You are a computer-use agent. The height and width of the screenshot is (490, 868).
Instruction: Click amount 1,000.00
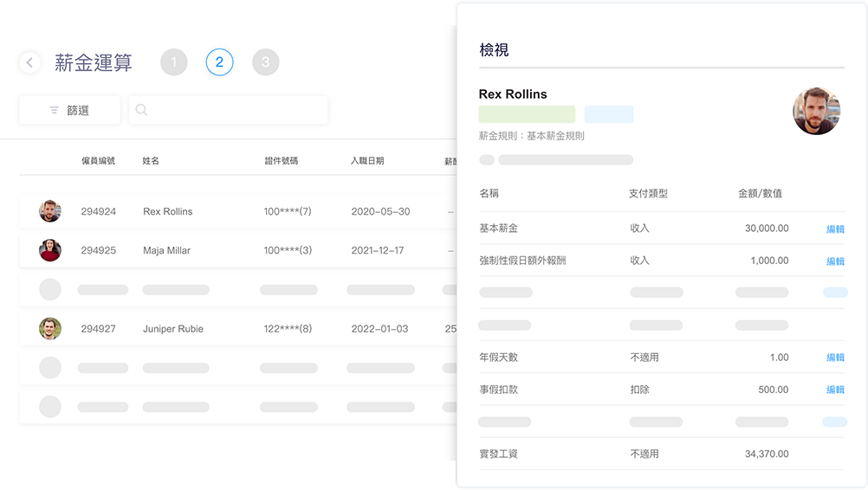[769, 261]
